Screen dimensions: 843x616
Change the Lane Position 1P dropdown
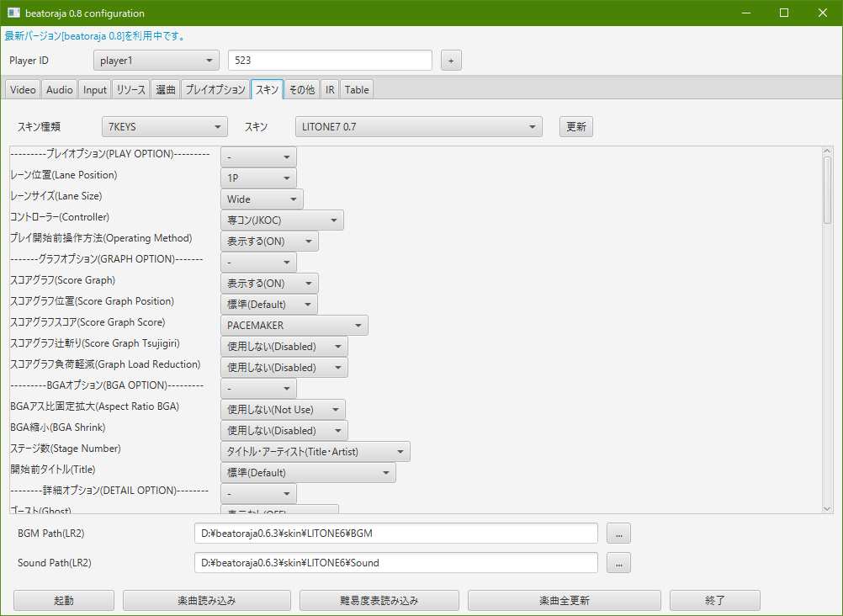click(x=258, y=178)
